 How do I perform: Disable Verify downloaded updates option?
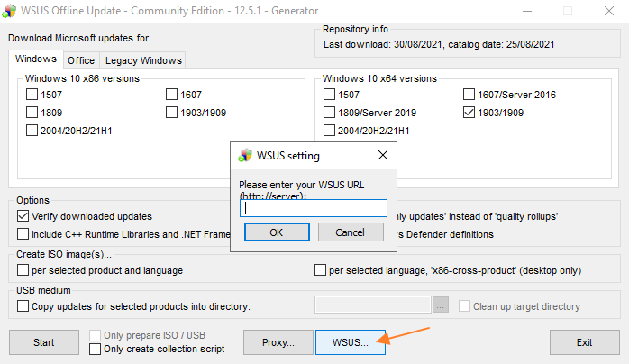[23, 216]
